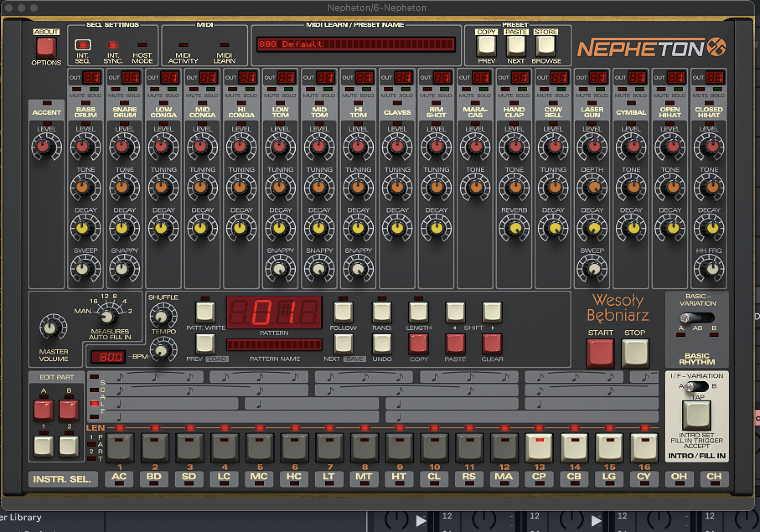Click the Snare Drum OUT display
Image resolution: width=760 pixels, height=532 pixels.
coord(130,77)
